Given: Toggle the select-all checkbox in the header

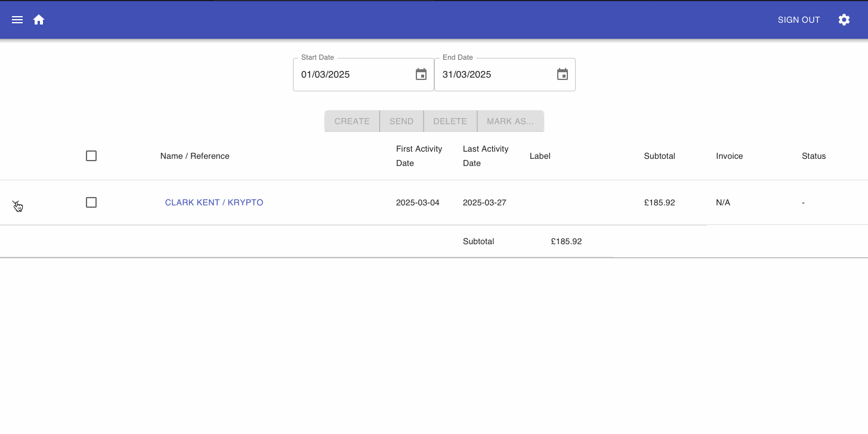Looking at the screenshot, I should pyautogui.click(x=91, y=155).
